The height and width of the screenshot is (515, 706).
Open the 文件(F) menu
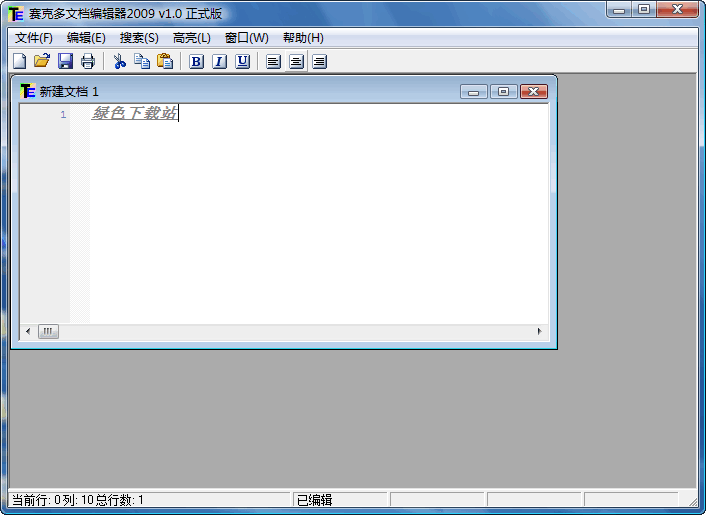(34, 38)
